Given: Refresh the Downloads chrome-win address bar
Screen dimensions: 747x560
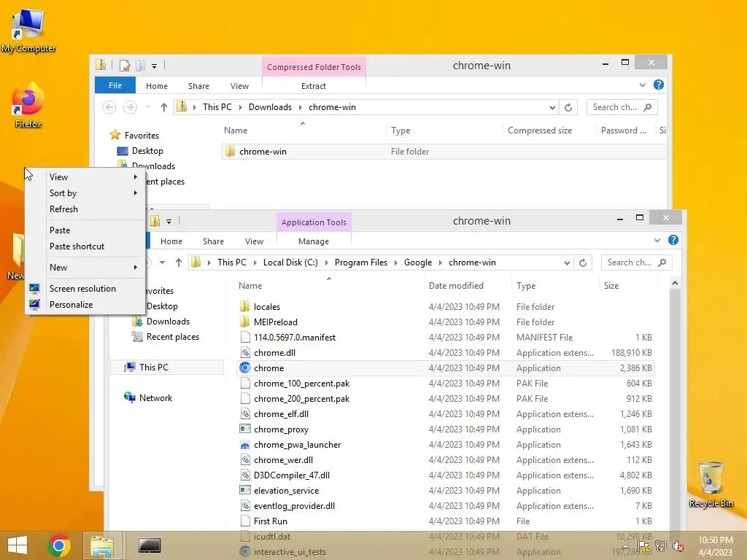Looking at the screenshot, I should 568,107.
